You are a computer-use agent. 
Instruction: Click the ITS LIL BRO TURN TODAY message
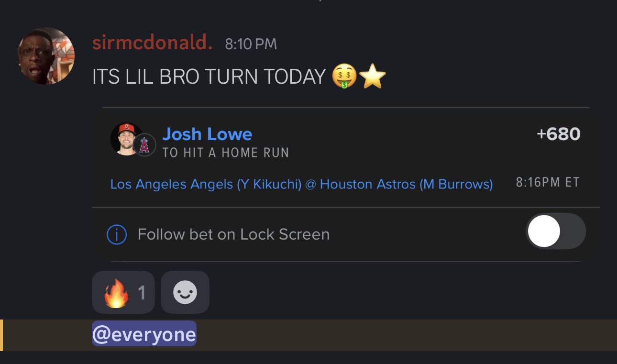pos(209,77)
